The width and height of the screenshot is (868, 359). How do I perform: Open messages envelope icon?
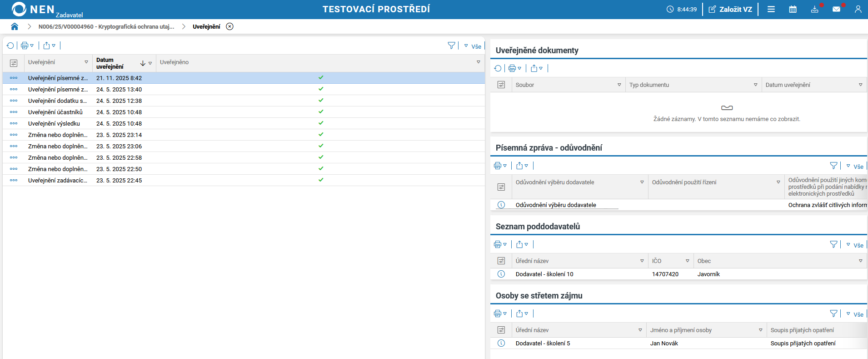(x=836, y=9)
